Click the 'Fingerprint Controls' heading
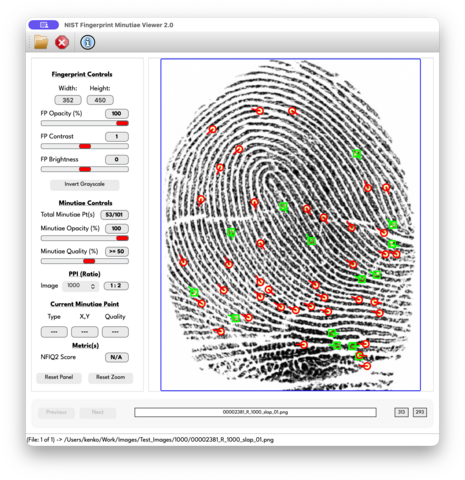Viewport: 465px width, 480px height. point(82,74)
